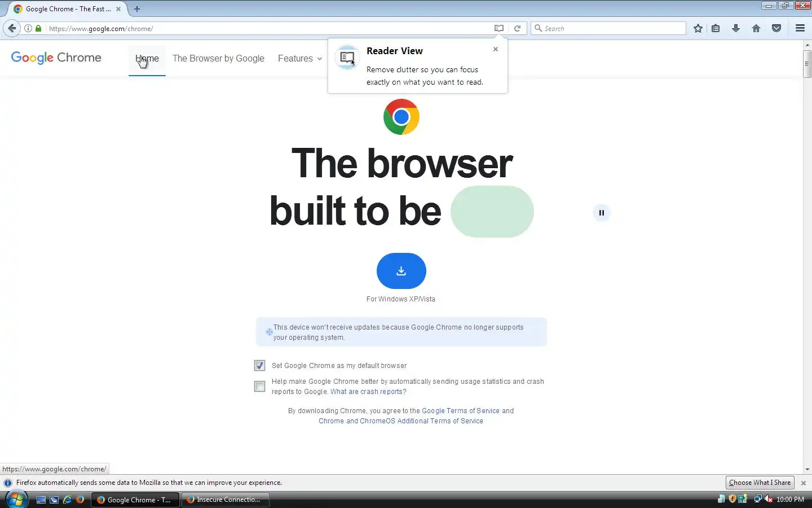Click the page vertical scrollbar thumb
The height and width of the screenshot is (508, 812).
click(x=807, y=64)
